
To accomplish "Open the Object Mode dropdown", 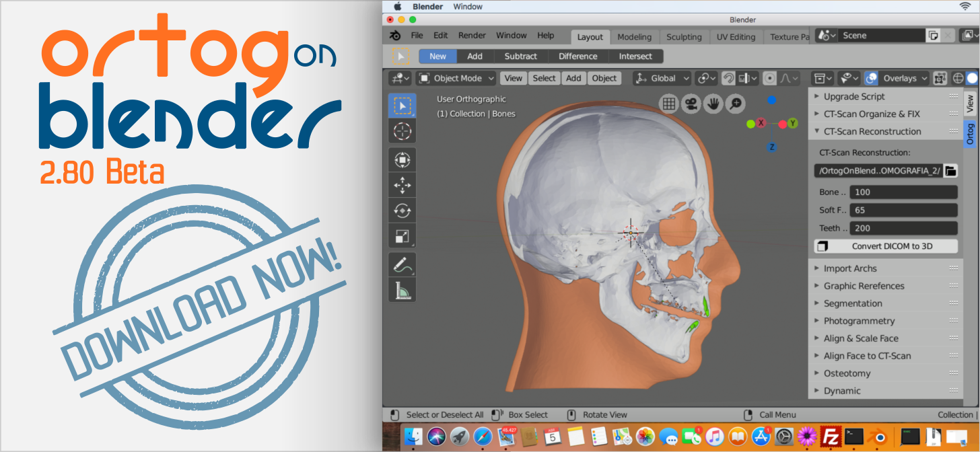I will click(x=456, y=78).
